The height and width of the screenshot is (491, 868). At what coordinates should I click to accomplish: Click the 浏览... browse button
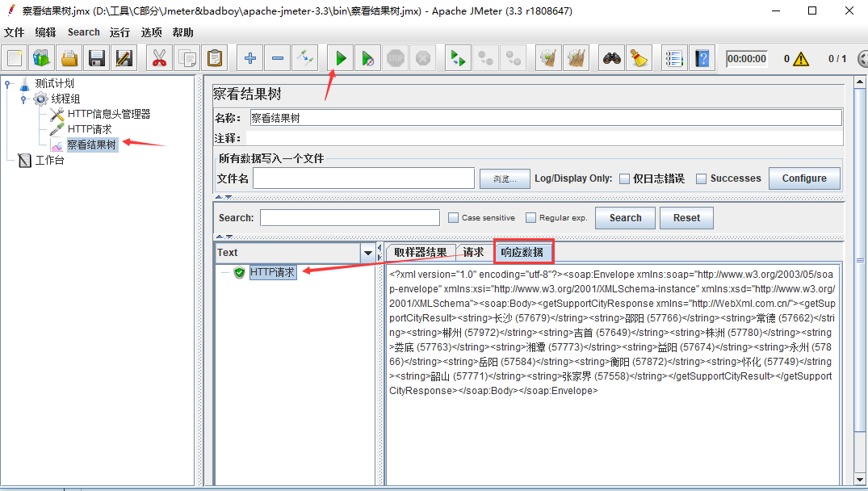pos(505,178)
